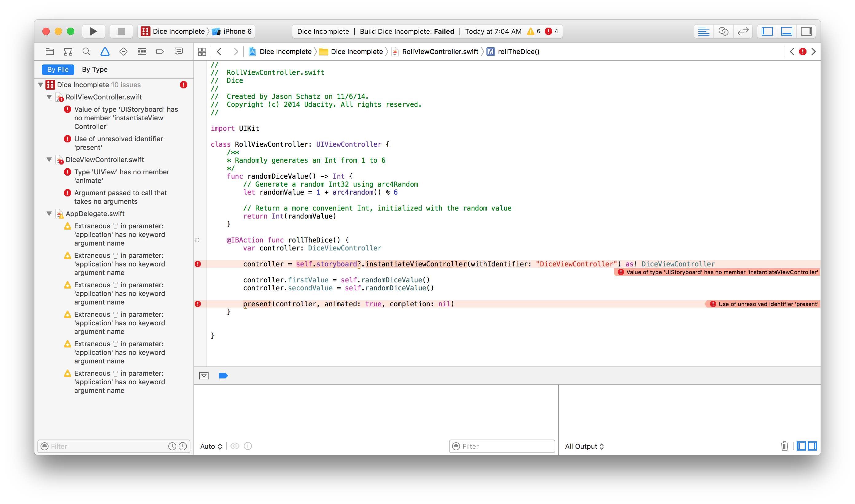855x504 pixels.
Task: Clear the console with the trash icon
Action: point(784,446)
